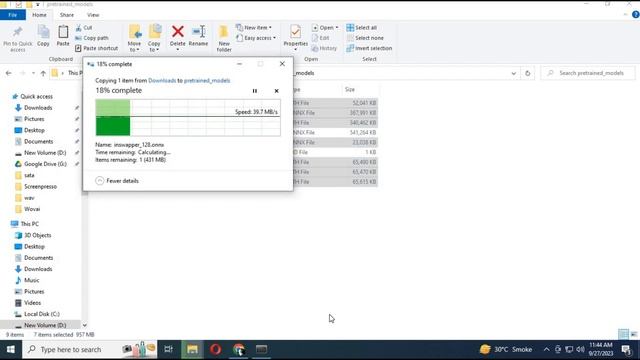
Task: Open the Move to ribbon button
Action: (x=134, y=38)
